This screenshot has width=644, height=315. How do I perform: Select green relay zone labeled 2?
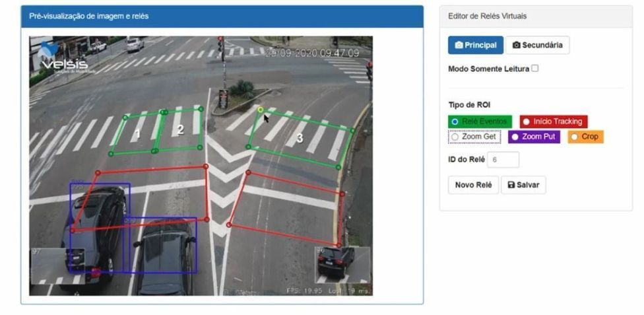click(180, 130)
